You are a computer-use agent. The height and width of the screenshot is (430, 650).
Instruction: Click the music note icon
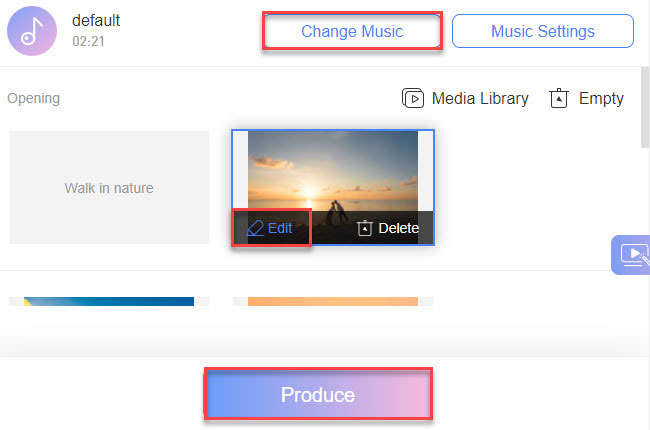tap(32, 31)
